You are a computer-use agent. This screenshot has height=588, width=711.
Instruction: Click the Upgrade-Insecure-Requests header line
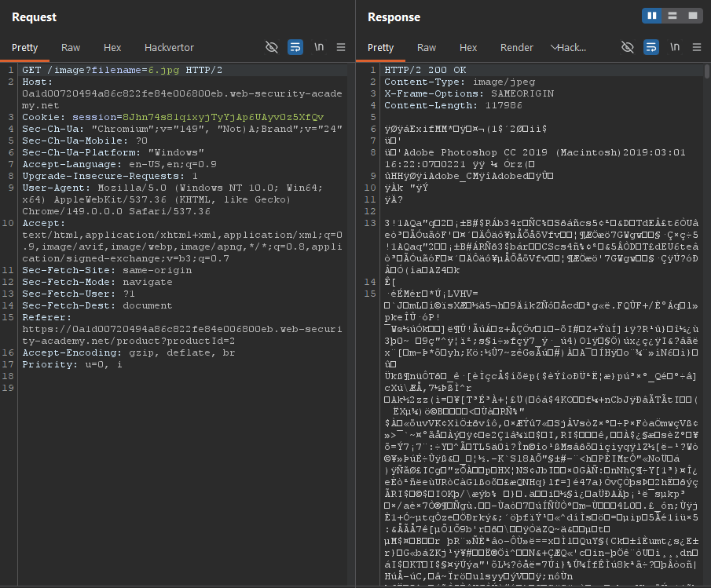pos(110,176)
